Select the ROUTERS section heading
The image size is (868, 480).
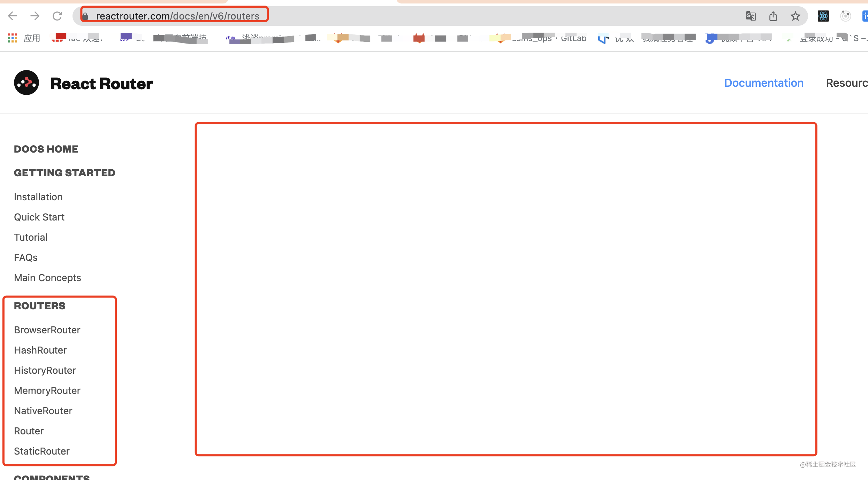[x=40, y=306]
